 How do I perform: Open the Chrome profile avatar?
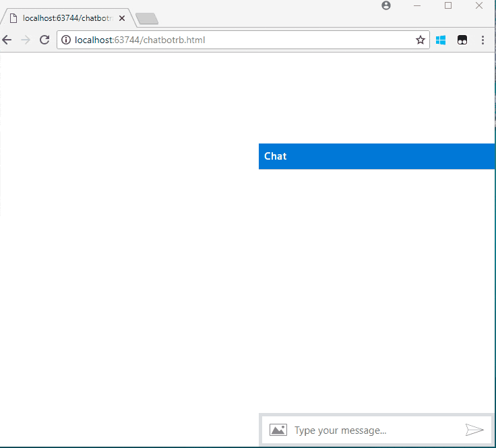[386, 5]
